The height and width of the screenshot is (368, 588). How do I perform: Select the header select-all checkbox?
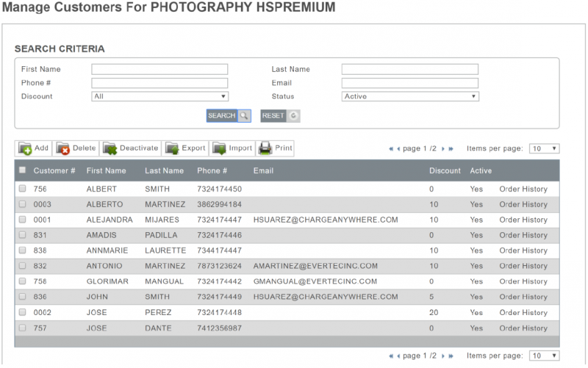point(23,170)
